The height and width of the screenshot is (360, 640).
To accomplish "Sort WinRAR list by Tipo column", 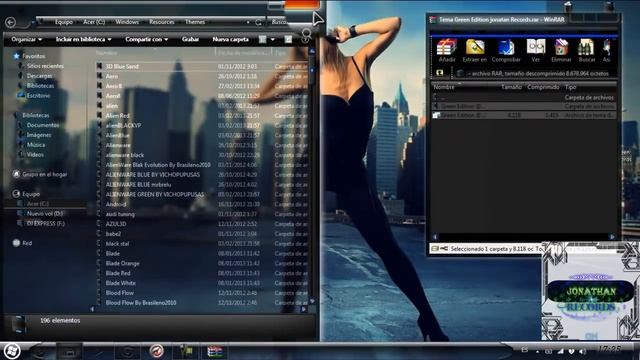I will pos(571,87).
